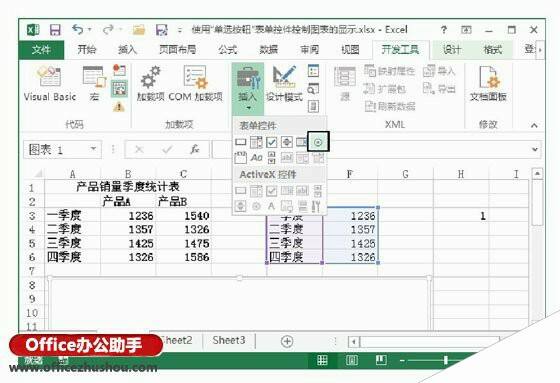This screenshot has width=560, height=383.
Task: Insert an ActiveX Label (A)
Action: click(271, 206)
